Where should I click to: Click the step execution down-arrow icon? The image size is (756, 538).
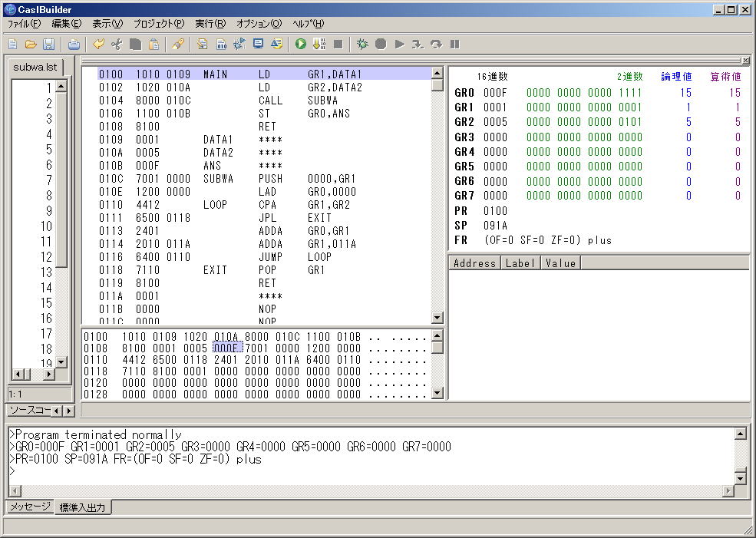[x=319, y=45]
